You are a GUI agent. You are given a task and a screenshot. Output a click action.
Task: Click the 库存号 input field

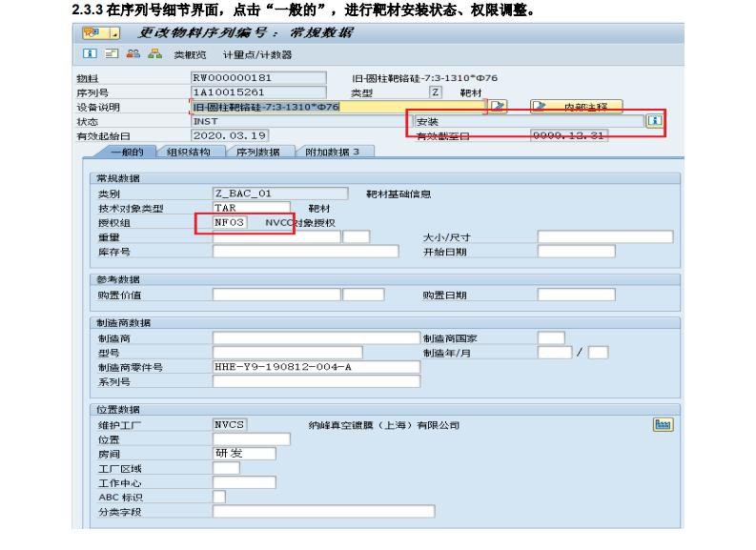pos(305,252)
